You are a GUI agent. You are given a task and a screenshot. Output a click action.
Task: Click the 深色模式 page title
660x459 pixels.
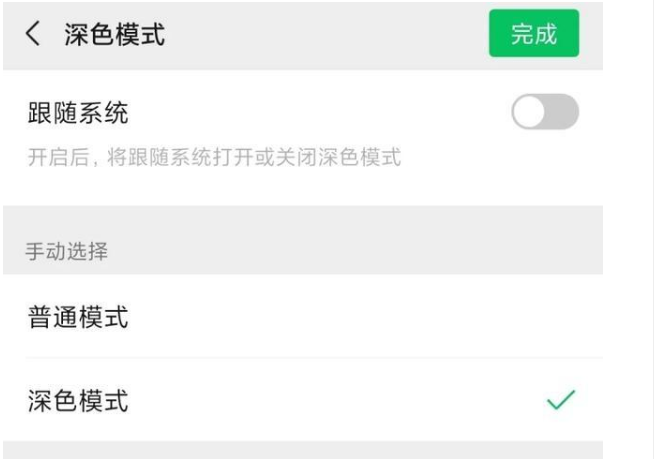tap(115, 36)
